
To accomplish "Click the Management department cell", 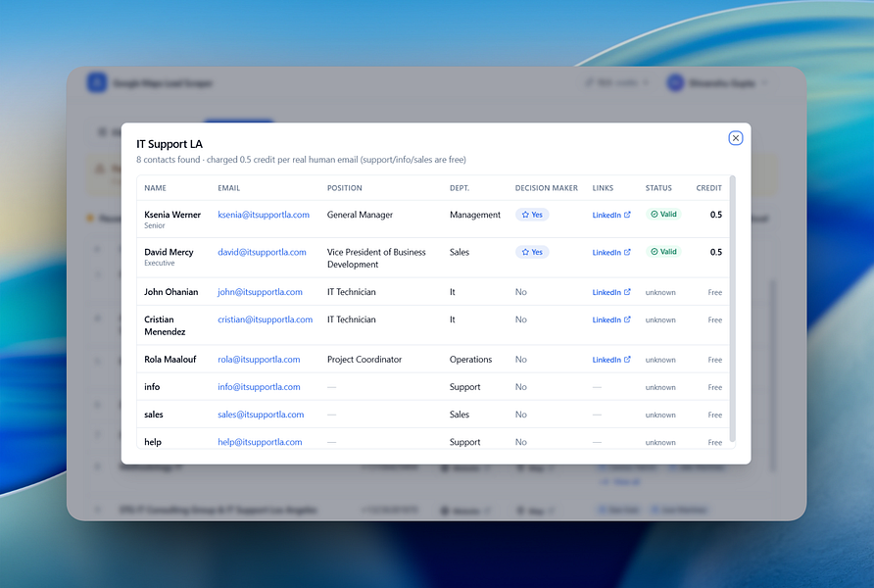I will pyautogui.click(x=475, y=215).
